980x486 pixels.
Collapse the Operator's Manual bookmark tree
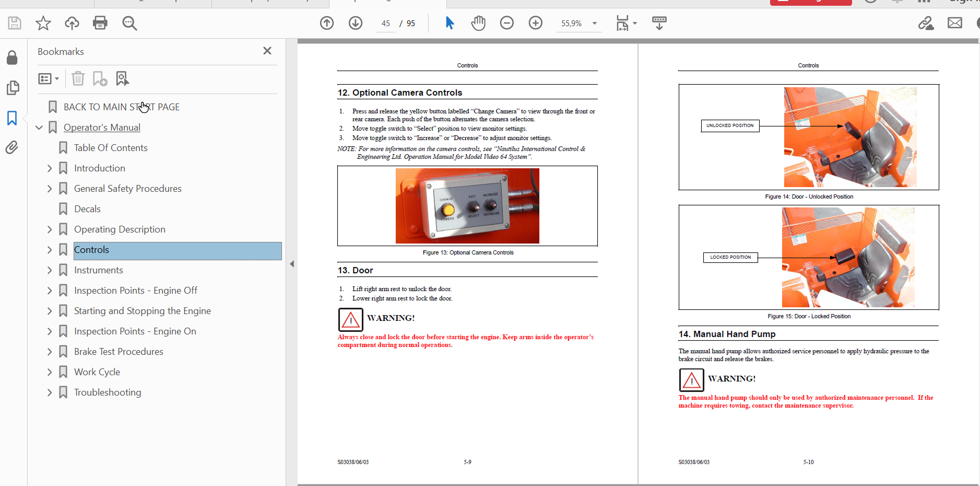pos(39,128)
